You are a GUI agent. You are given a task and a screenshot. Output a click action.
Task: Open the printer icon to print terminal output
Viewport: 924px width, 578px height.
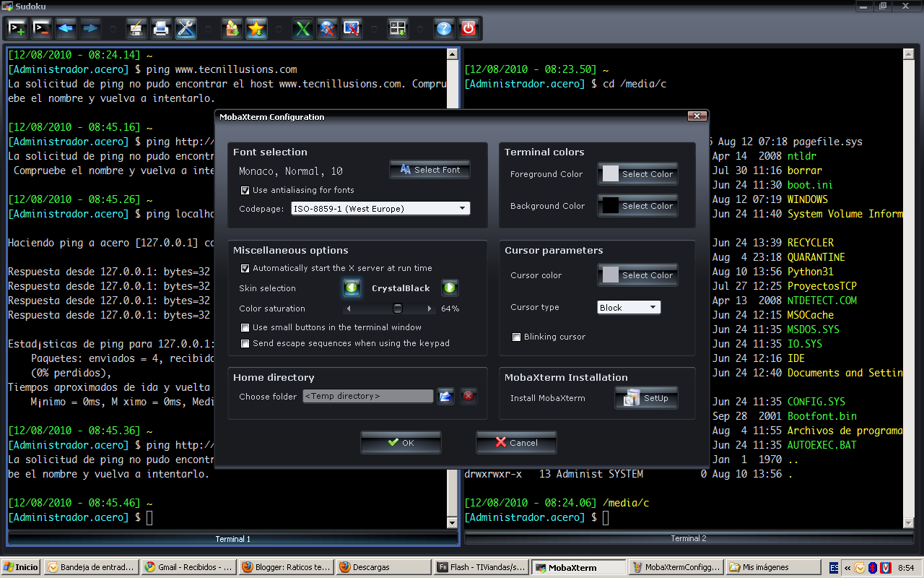coord(160,28)
